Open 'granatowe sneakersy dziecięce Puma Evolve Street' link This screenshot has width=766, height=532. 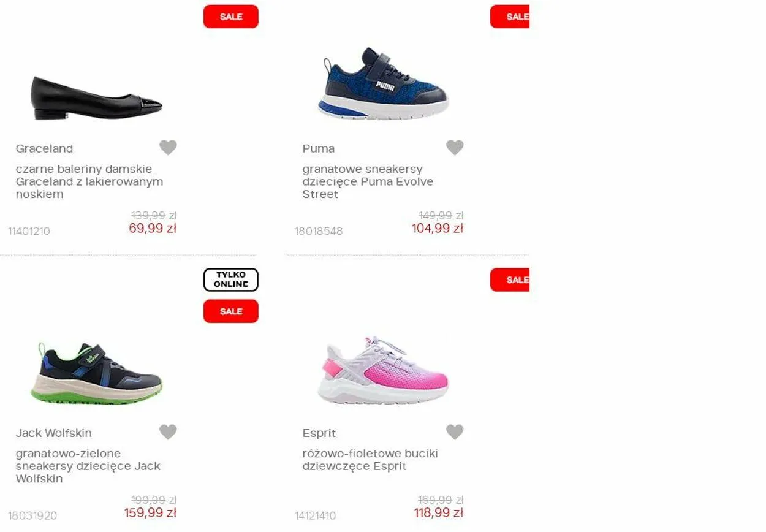pos(368,181)
